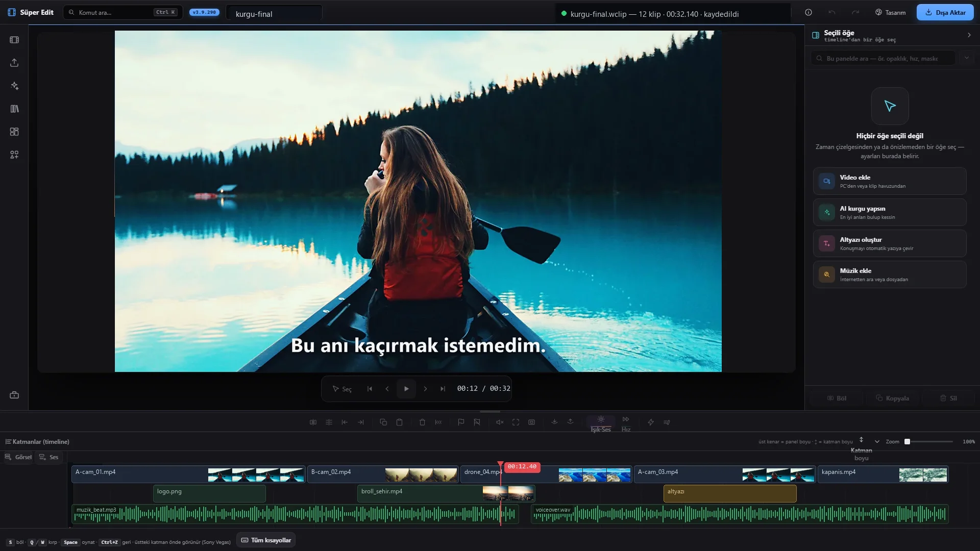980x551 pixels.
Task: Click the split clip icon in timeline toolbar
Action: 313,422
